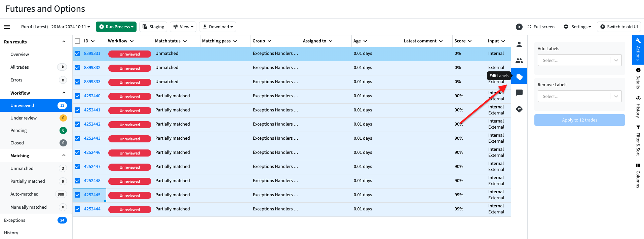Uncheck the checkbox for trade 4252446
The height and width of the screenshot is (239, 644).
[77, 152]
